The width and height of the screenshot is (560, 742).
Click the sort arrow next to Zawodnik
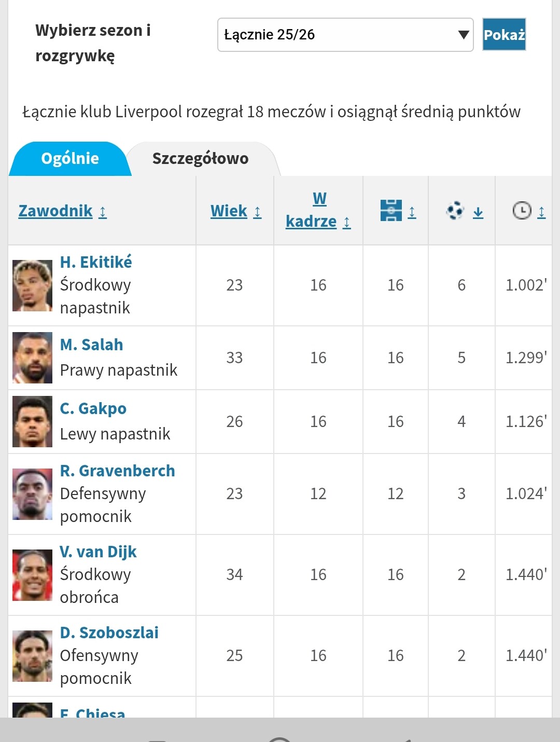[103, 212]
